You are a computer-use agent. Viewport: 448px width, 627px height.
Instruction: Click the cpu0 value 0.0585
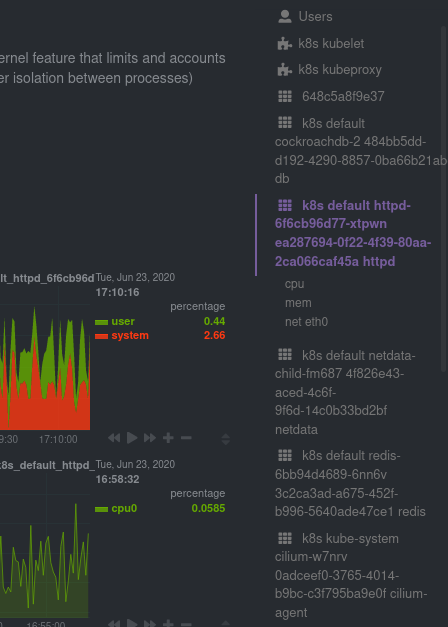(x=208, y=509)
